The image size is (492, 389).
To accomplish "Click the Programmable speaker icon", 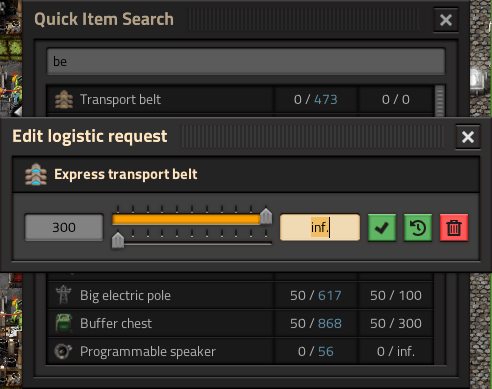I will pyautogui.click(x=64, y=351).
